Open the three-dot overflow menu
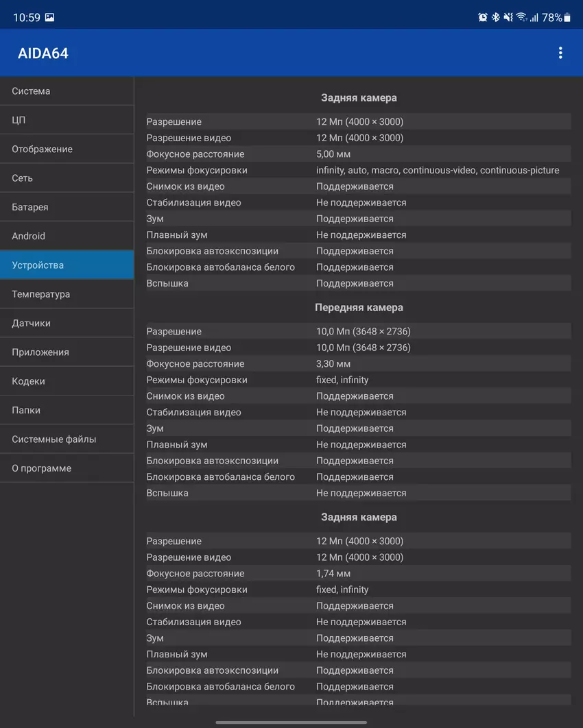 (x=560, y=53)
